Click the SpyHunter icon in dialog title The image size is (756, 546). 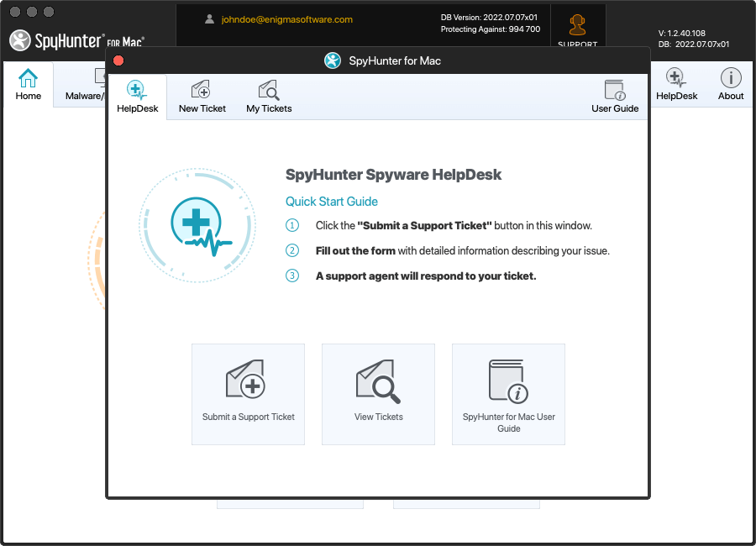(x=333, y=60)
